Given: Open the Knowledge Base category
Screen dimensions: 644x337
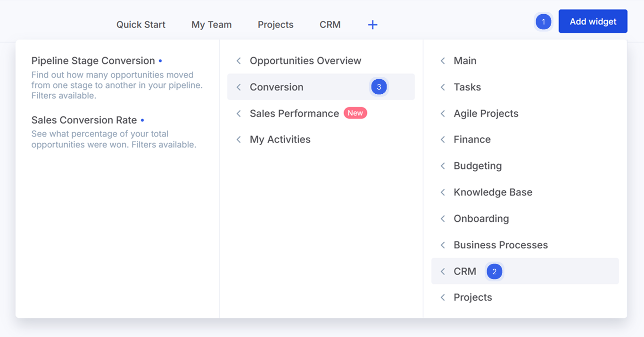Looking at the screenshot, I should [493, 192].
